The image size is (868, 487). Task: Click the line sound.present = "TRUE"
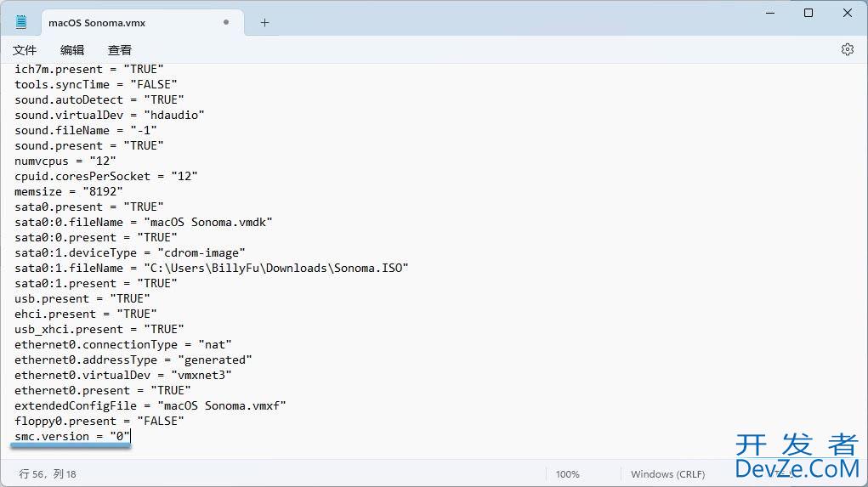[x=89, y=145]
